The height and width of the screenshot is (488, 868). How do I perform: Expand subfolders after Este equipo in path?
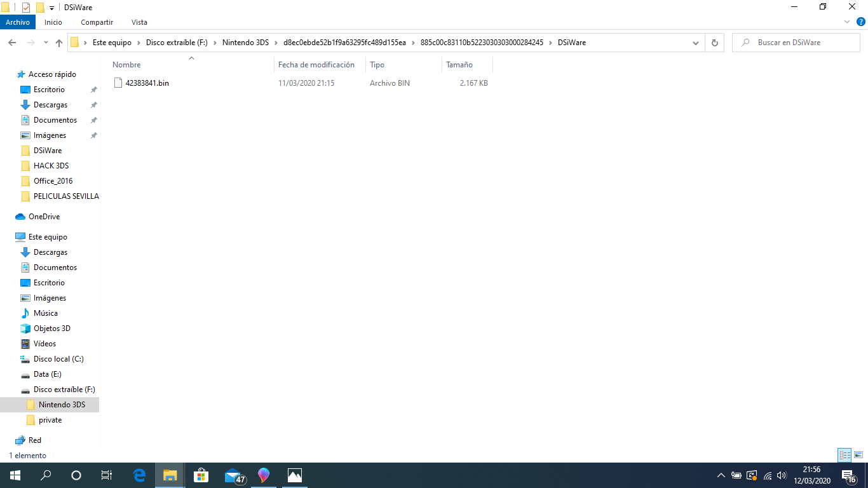(x=139, y=43)
